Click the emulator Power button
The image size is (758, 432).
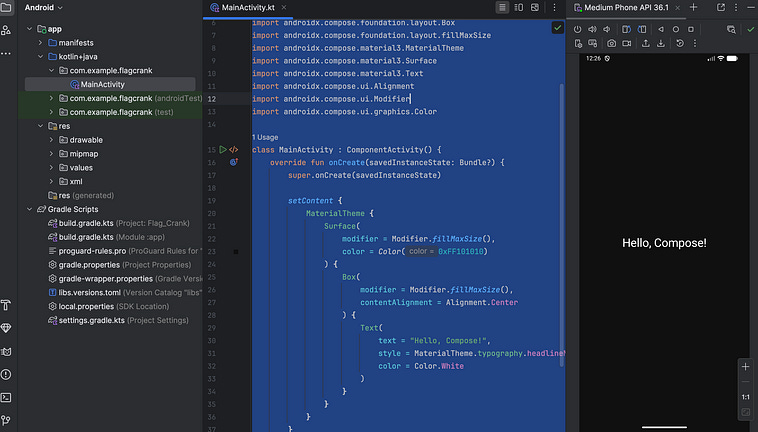pyautogui.click(x=577, y=29)
